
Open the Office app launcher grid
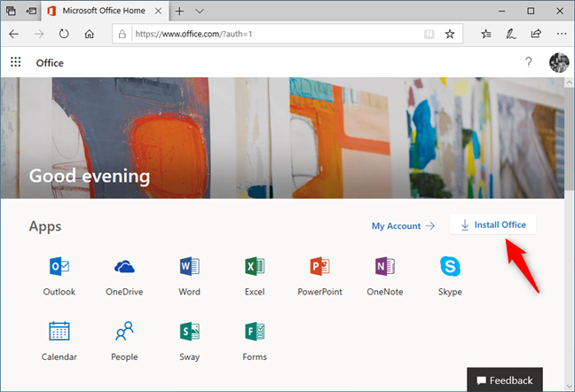(15, 63)
